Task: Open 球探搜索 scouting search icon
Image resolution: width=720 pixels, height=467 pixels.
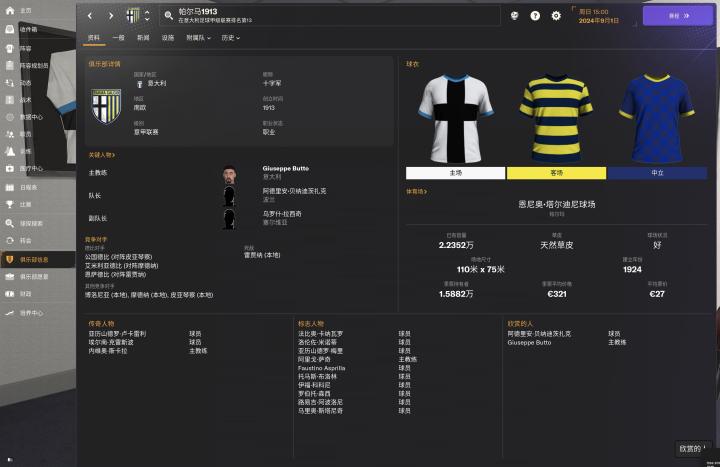Action: (10, 222)
